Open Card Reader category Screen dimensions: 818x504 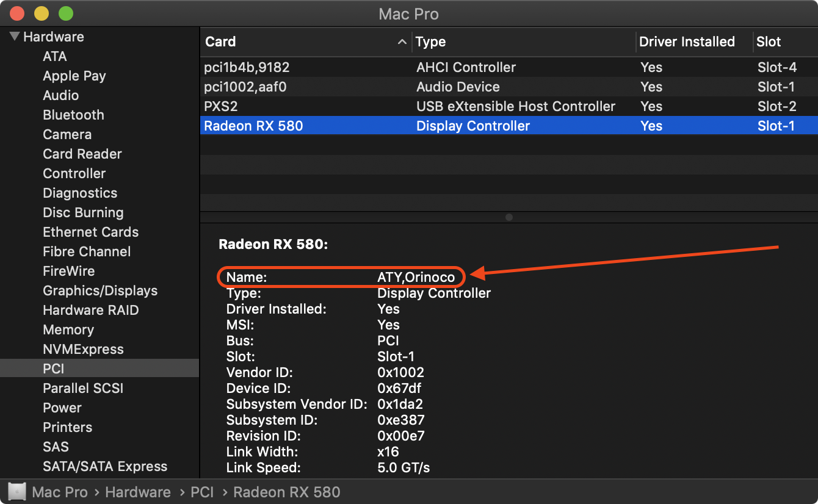pyautogui.click(x=82, y=154)
